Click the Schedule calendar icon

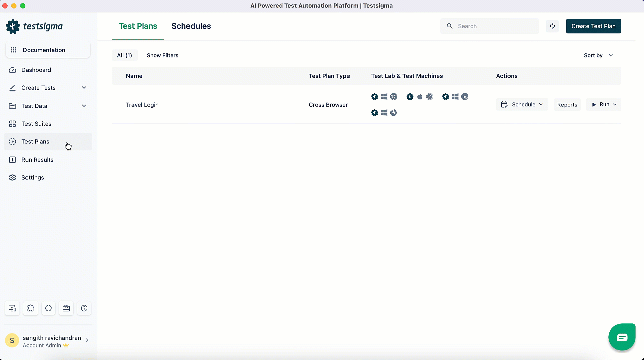point(504,105)
